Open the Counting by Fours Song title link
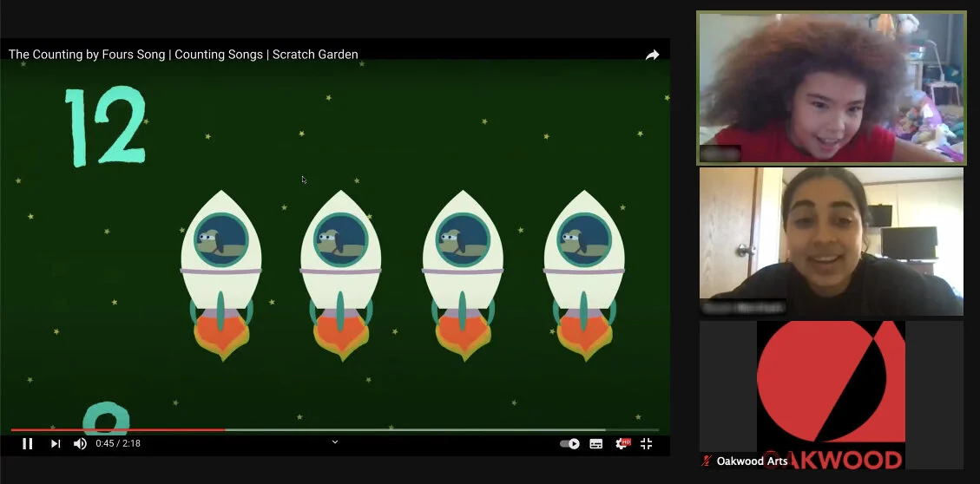The image size is (980, 484). pyautogui.click(x=183, y=55)
